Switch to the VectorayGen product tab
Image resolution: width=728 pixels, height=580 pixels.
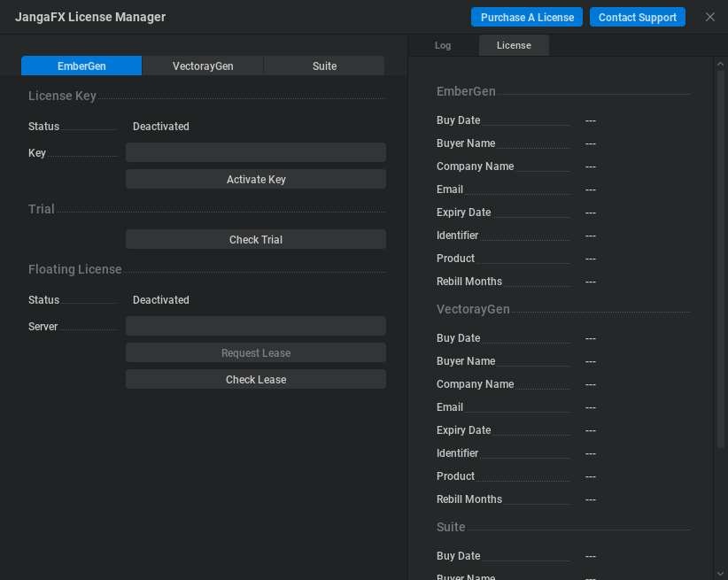click(203, 66)
